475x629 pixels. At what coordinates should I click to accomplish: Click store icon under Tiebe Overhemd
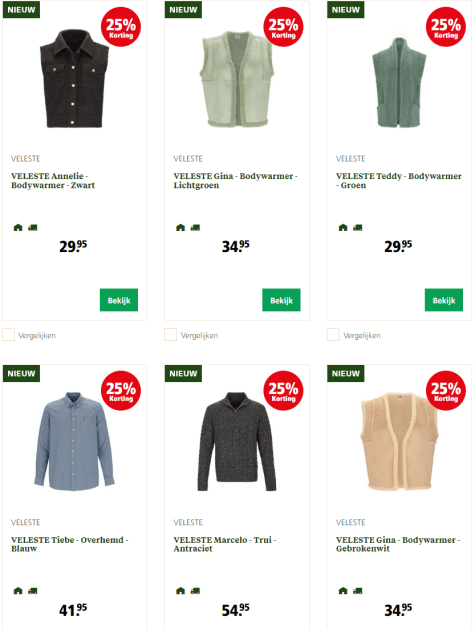tap(18, 590)
